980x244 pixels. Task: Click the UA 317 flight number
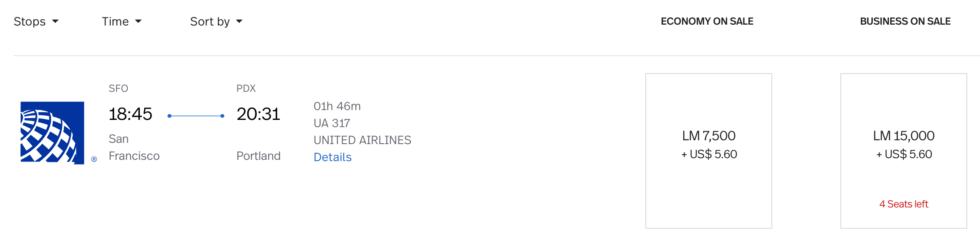[x=332, y=123]
